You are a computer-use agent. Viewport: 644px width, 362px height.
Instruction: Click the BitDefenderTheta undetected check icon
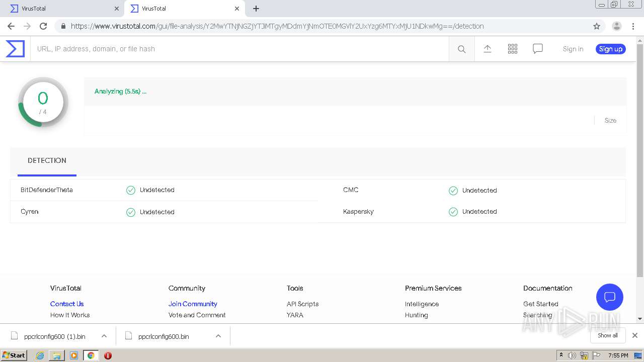coord(131,190)
